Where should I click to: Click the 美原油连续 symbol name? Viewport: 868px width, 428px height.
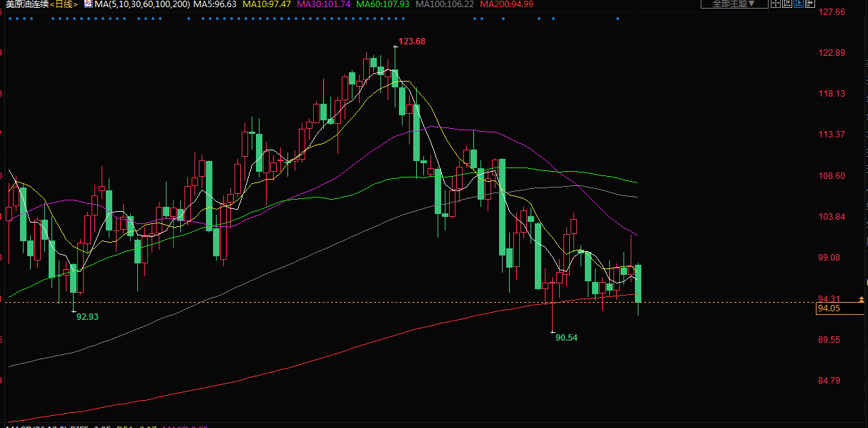[26, 4]
